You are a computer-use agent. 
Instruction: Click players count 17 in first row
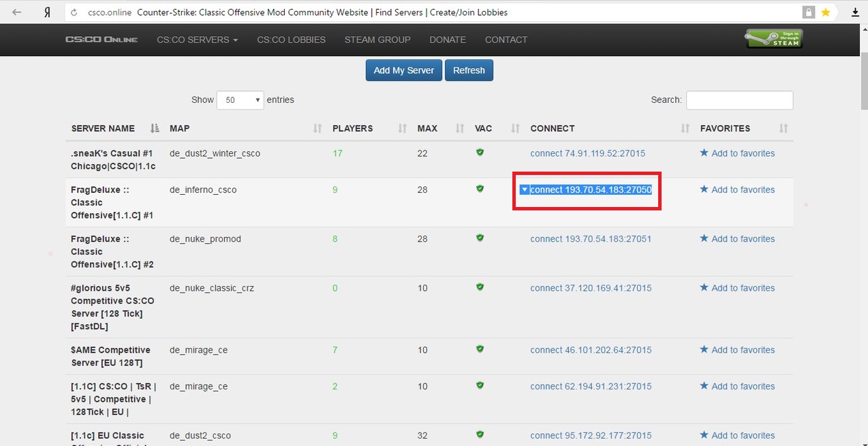[x=337, y=153]
